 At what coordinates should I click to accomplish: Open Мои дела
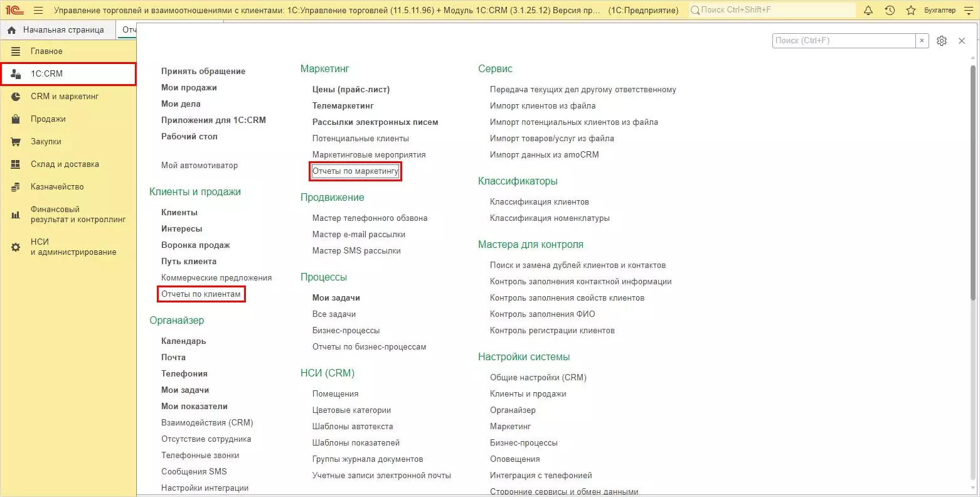181,104
